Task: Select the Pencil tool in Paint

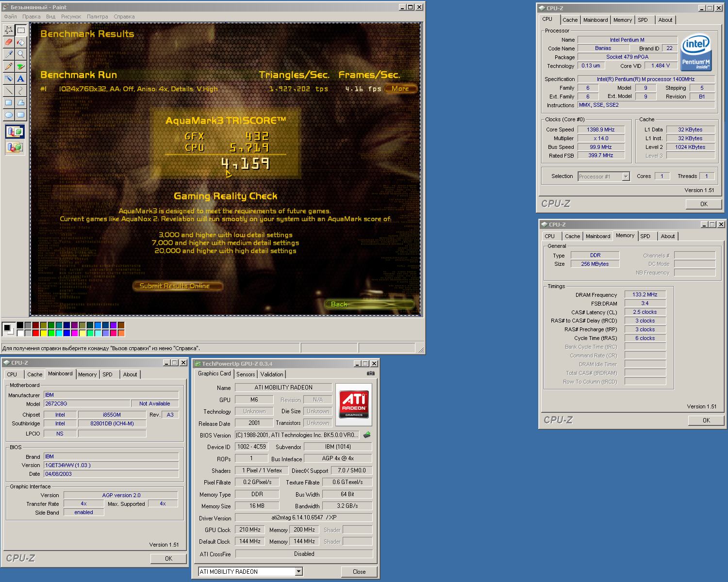Action: point(9,66)
